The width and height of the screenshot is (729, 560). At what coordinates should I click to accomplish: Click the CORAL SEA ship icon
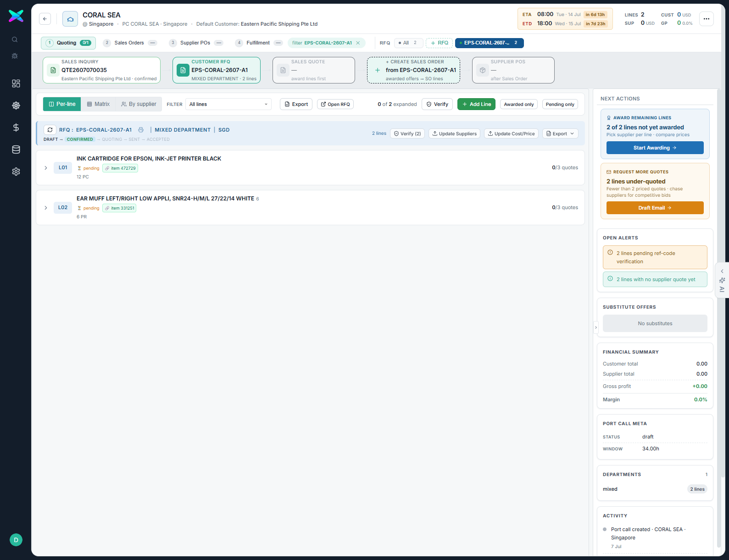pyautogui.click(x=70, y=19)
